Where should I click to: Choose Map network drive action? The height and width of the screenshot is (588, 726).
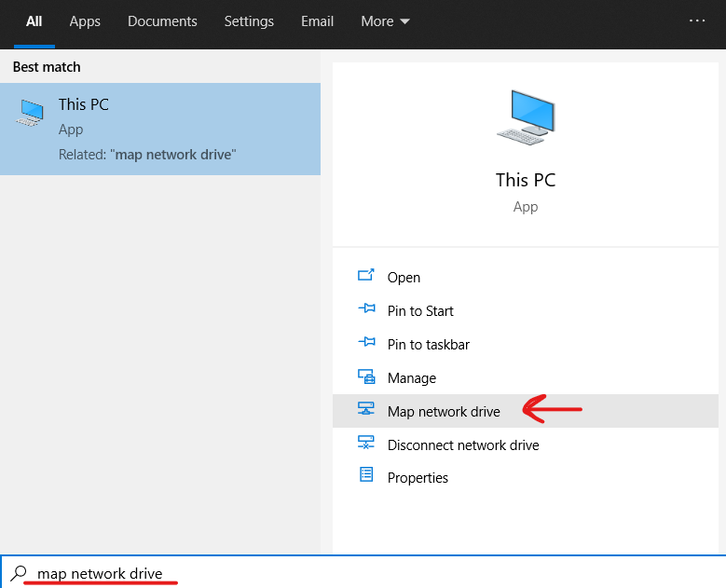pos(444,411)
